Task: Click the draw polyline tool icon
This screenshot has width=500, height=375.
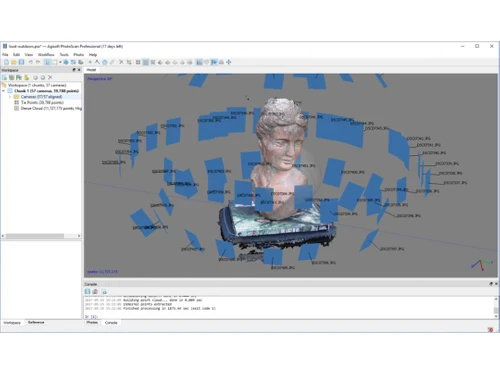Action: (97, 62)
